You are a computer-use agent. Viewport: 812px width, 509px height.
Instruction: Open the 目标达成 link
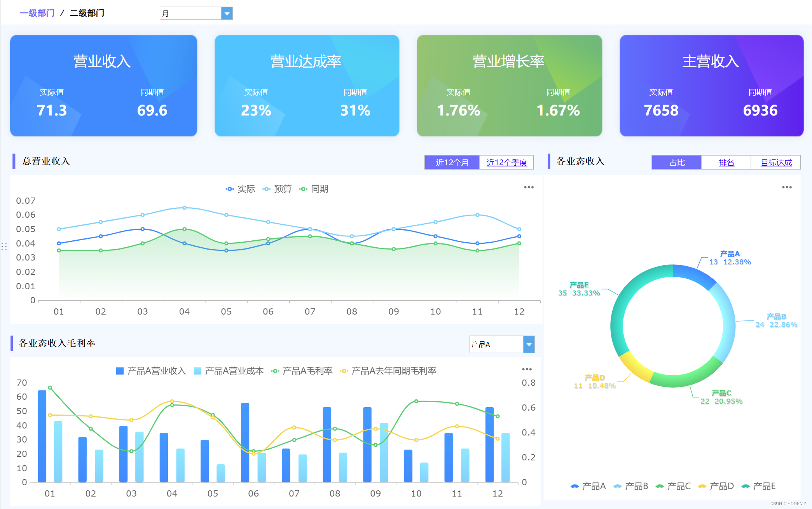pos(776,163)
